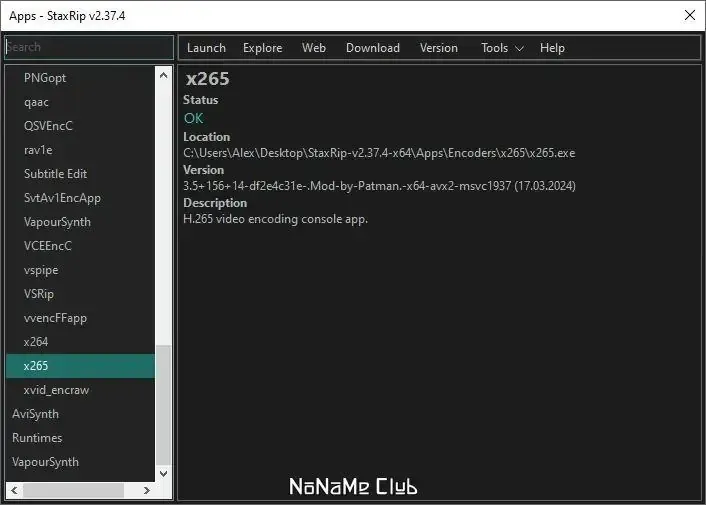Click the vertical scrollbar thumb

click(163, 405)
